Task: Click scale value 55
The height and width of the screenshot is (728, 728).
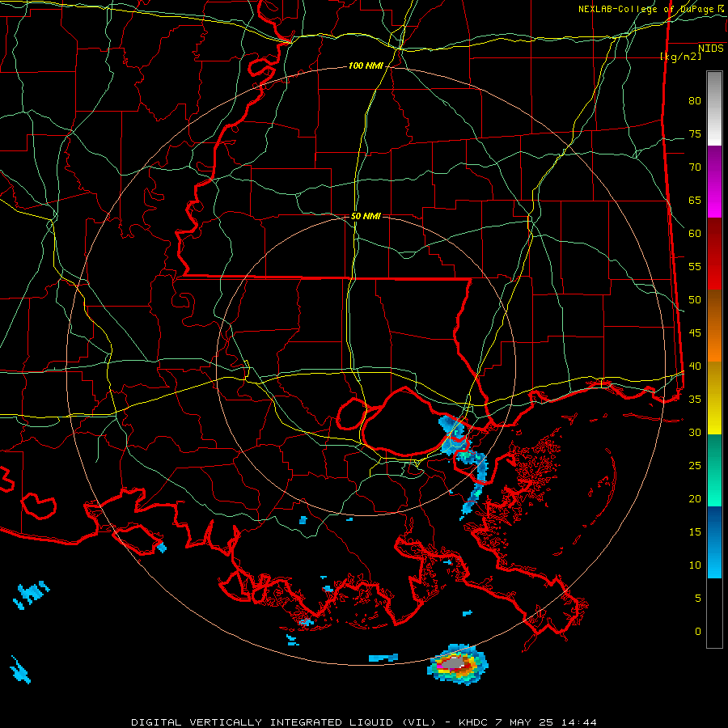Action: (695, 267)
